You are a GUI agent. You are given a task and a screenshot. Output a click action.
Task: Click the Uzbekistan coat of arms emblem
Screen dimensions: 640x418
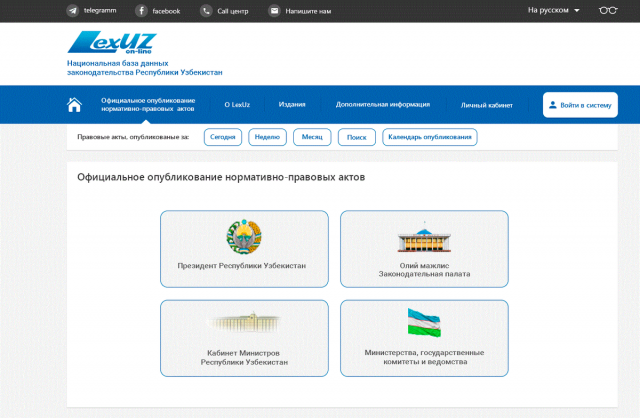244,237
